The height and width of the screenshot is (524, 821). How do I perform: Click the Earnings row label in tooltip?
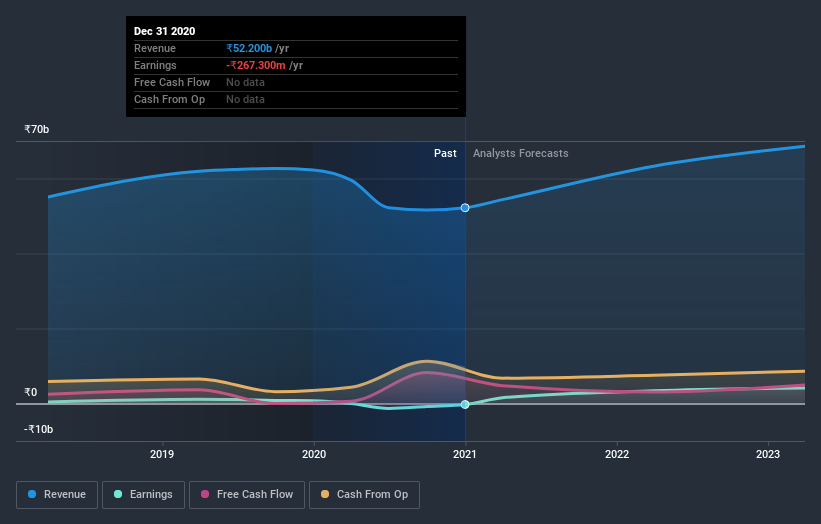click(155, 65)
